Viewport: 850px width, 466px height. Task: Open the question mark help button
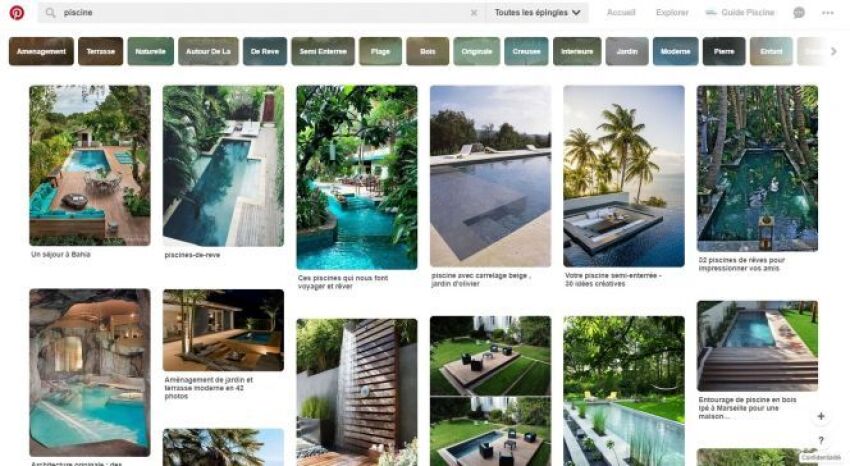point(821,440)
